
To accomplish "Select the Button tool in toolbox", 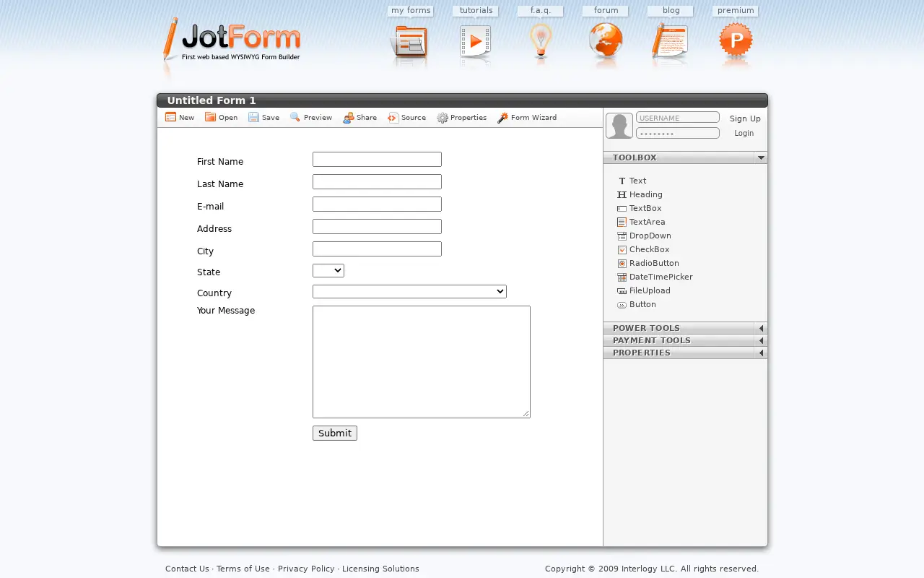I will click(637, 304).
